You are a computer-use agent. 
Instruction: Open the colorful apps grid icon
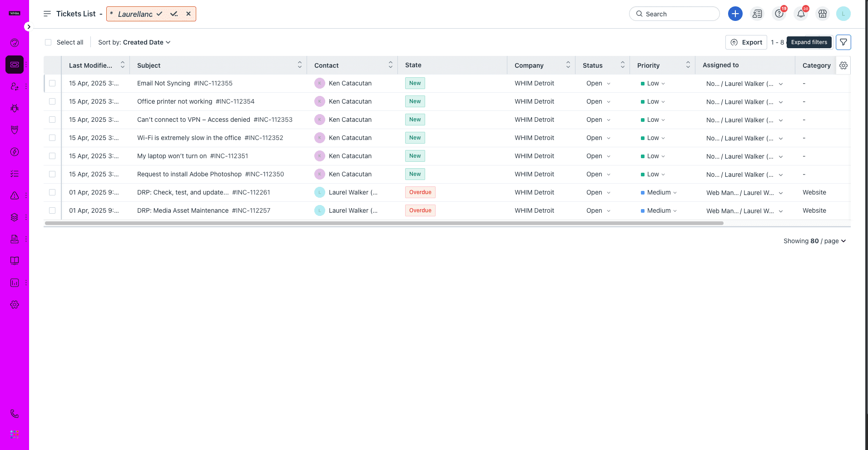pos(15,435)
